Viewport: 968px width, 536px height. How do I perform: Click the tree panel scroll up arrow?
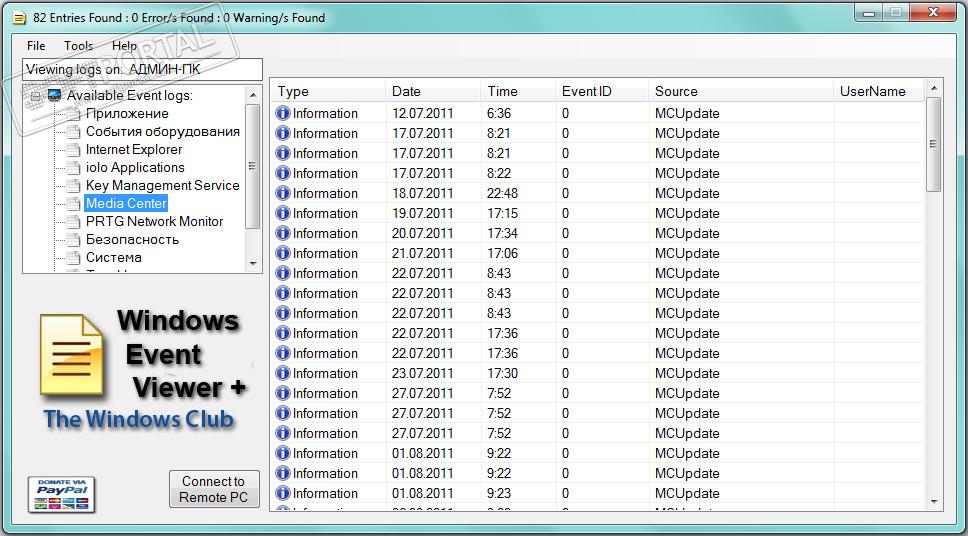(x=252, y=95)
